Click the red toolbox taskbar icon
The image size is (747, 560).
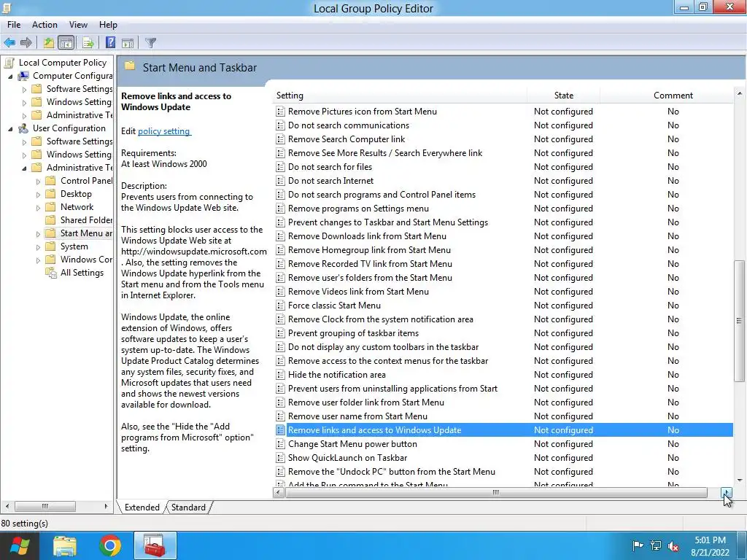pyautogui.click(x=155, y=545)
